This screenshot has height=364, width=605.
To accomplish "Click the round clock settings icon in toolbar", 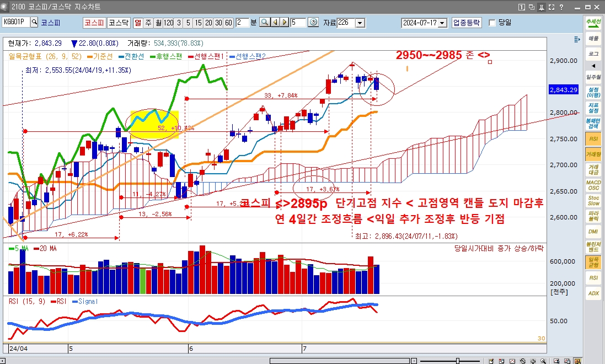I will [313, 23].
